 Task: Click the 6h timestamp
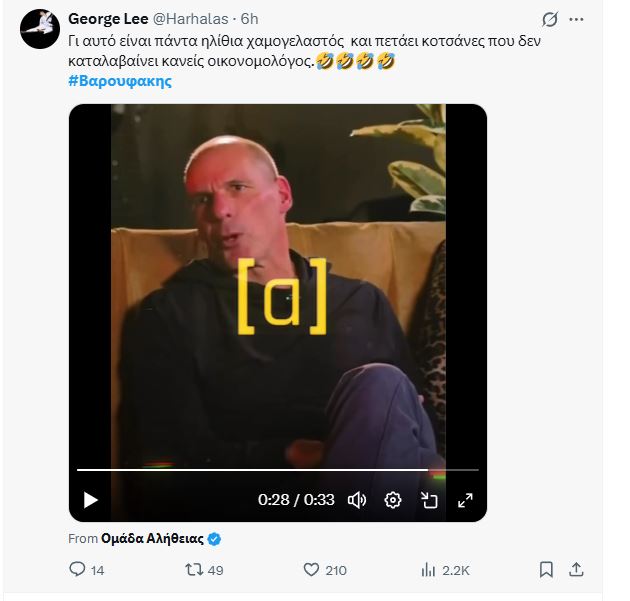(249, 19)
